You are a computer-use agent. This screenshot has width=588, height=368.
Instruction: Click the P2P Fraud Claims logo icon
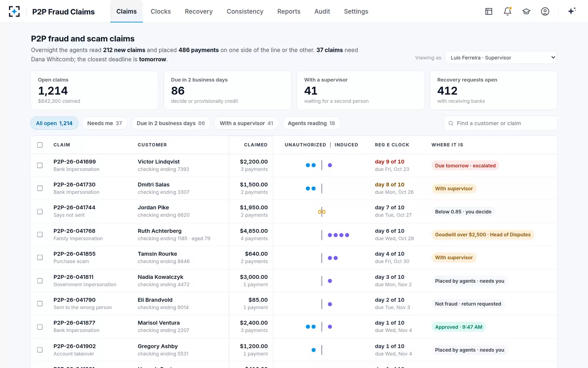coord(14,11)
